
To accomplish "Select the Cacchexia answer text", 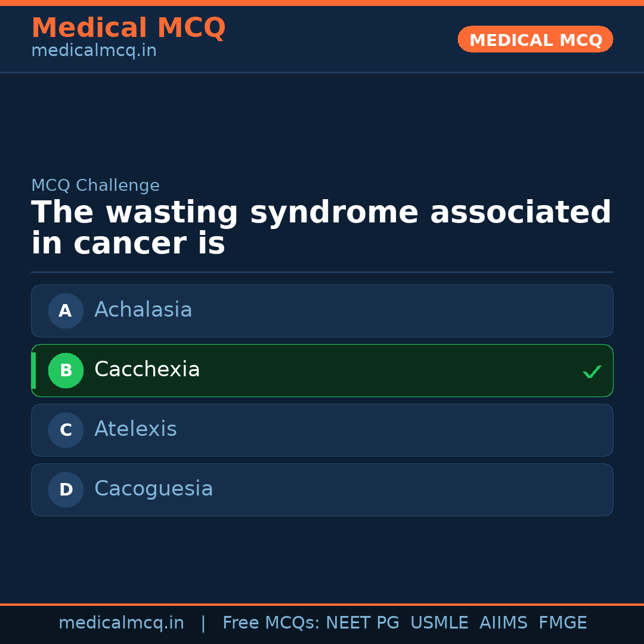I will pyautogui.click(x=147, y=370).
